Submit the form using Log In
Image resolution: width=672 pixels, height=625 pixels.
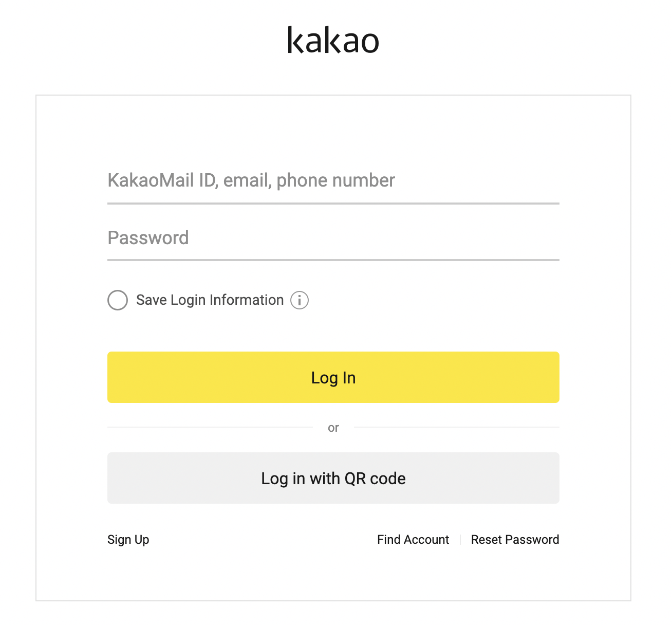point(333,377)
